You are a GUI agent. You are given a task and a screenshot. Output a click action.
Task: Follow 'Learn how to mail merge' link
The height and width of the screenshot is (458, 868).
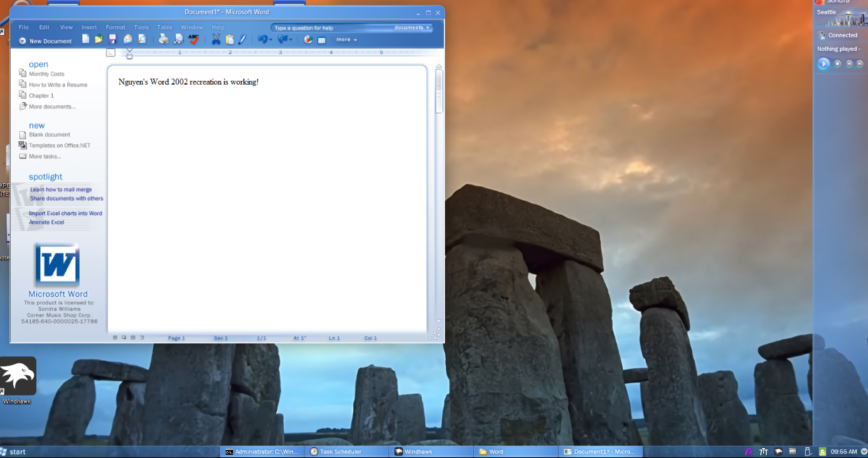point(61,189)
